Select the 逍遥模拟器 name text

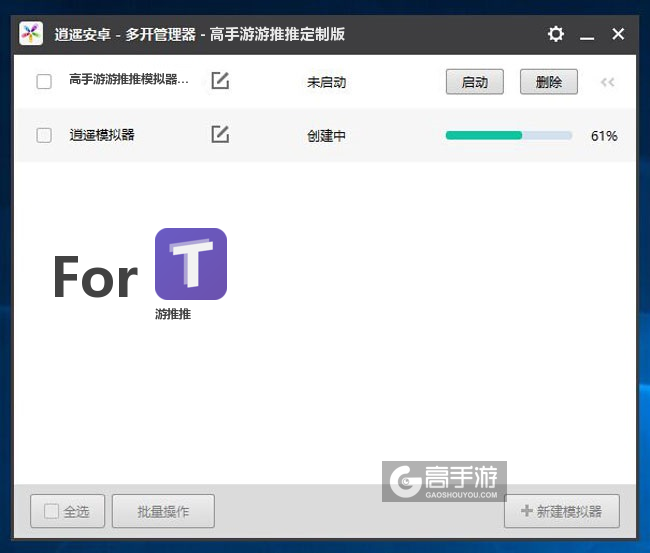102,135
